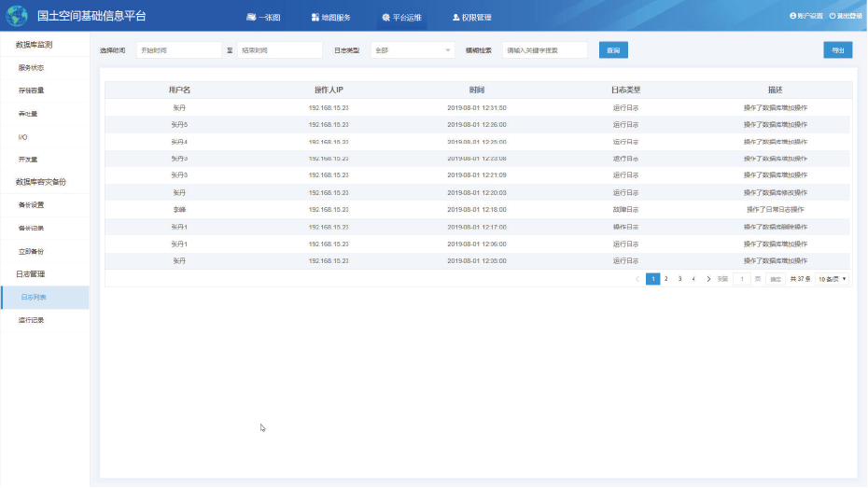Click the 地图服务 grid icon

point(315,17)
